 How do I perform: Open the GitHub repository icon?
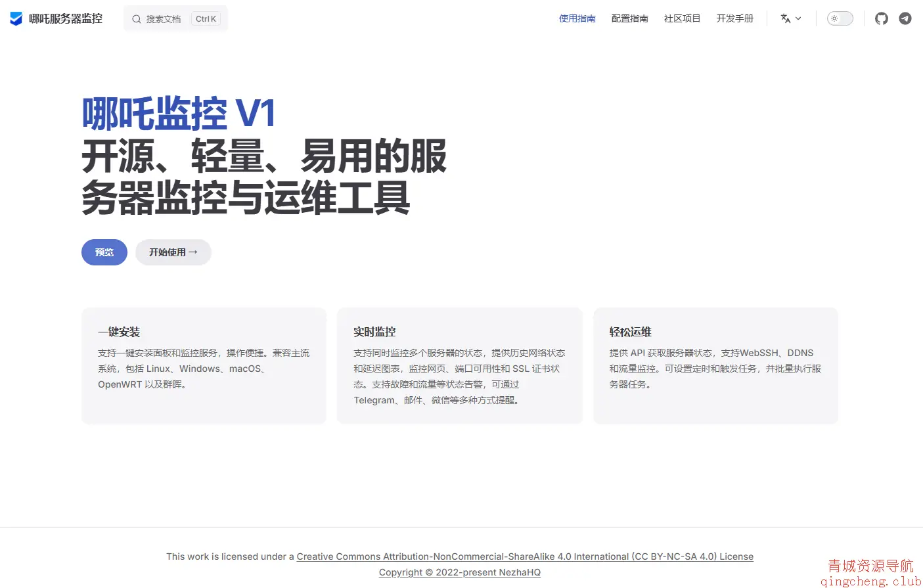pos(881,18)
